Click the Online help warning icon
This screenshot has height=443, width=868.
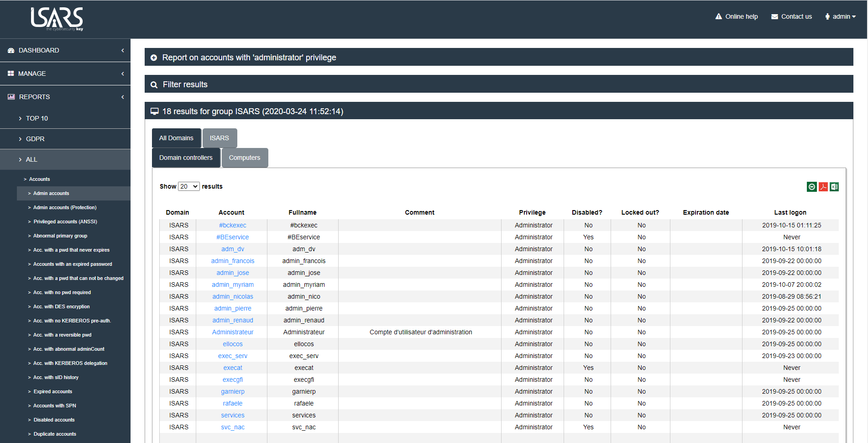pyautogui.click(x=718, y=16)
